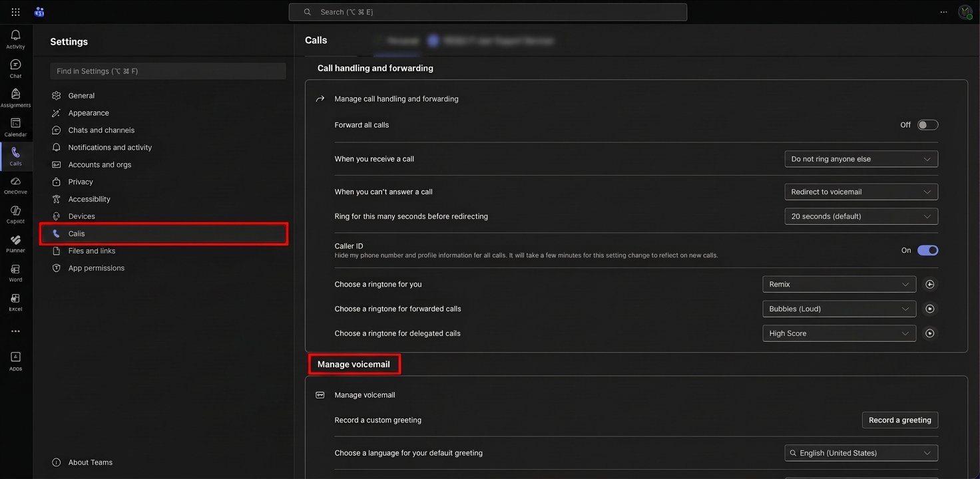980x479 pixels.
Task: Open the app launcher grid
Action: click(15, 12)
